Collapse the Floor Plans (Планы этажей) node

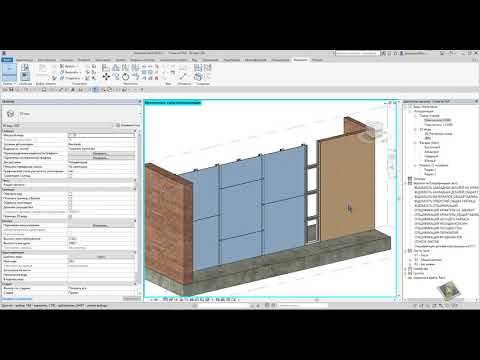point(415,116)
